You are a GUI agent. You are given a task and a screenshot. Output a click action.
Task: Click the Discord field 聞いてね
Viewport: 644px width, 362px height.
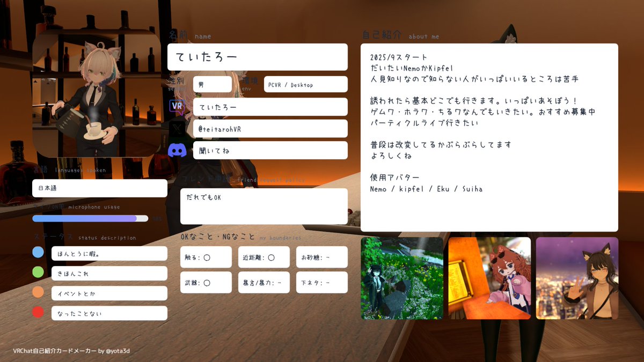point(270,150)
